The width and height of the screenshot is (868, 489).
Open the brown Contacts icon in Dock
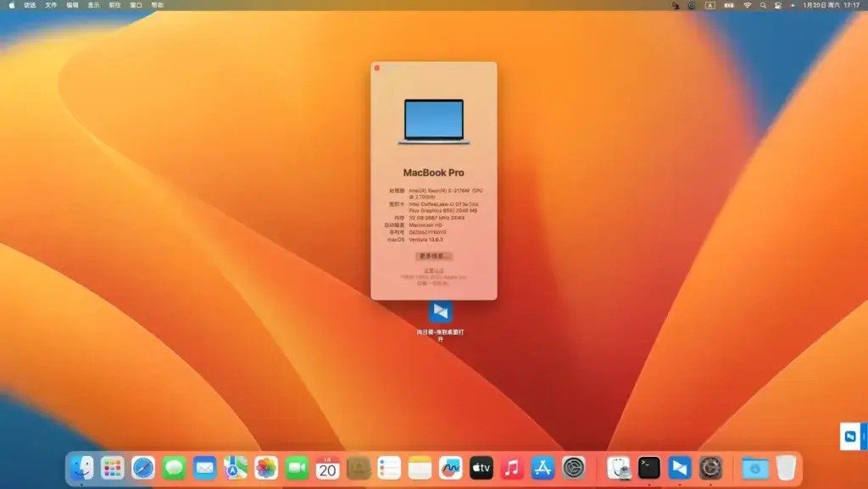pyautogui.click(x=359, y=468)
